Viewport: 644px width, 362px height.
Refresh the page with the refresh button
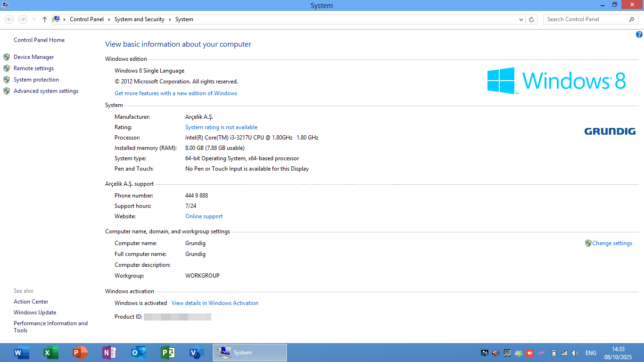(x=531, y=19)
